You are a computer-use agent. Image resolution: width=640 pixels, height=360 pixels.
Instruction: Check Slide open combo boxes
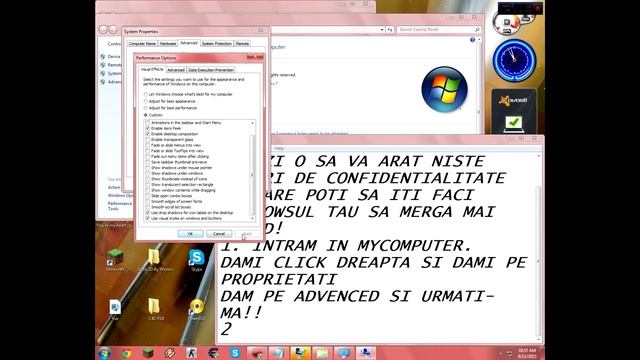click(x=148, y=196)
